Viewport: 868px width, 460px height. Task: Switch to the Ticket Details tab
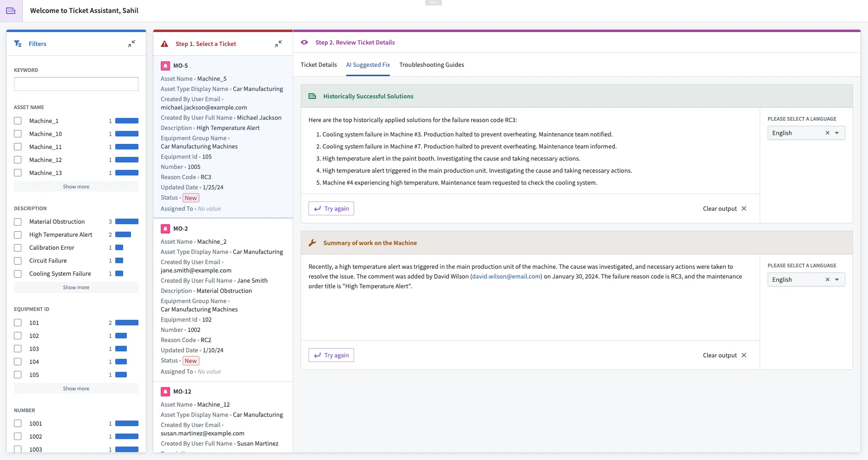(x=319, y=65)
